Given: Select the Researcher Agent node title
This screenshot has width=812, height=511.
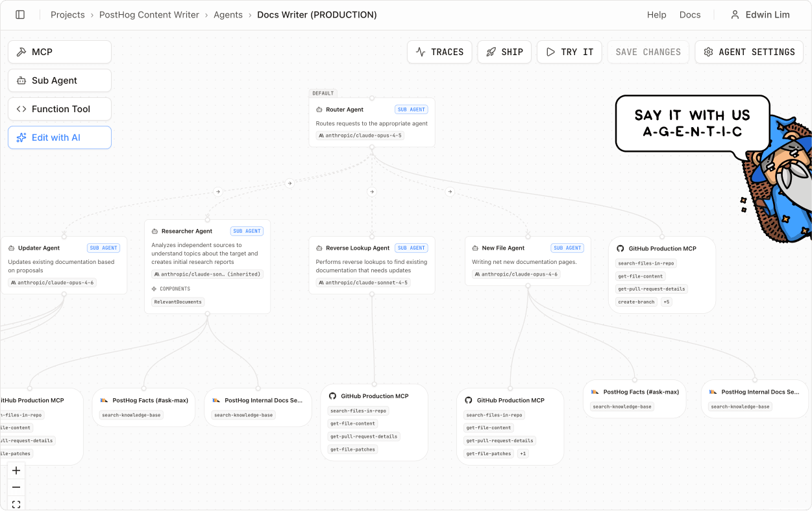Looking at the screenshot, I should pos(187,231).
